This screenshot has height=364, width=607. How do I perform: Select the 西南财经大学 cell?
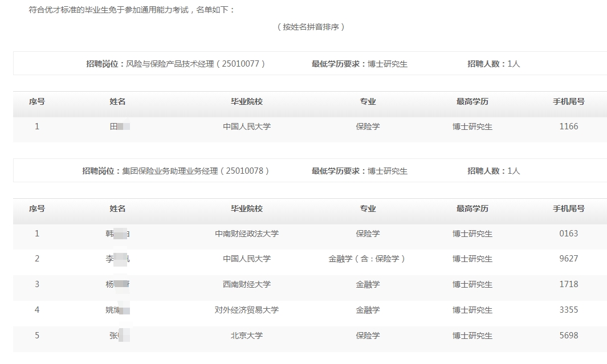pyautogui.click(x=246, y=284)
